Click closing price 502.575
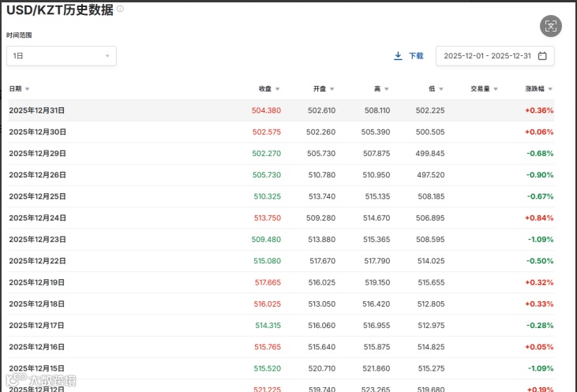 point(267,132)
